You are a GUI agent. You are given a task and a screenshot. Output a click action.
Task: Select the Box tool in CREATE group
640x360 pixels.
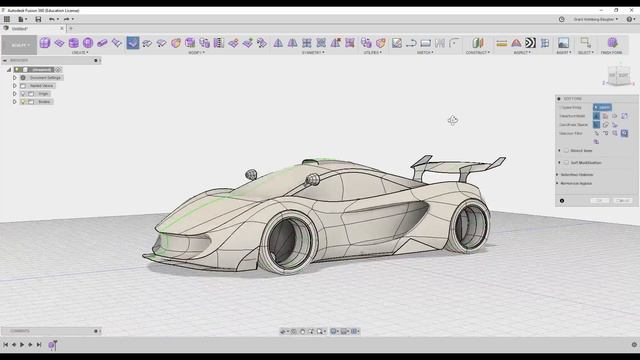point(45,42)
